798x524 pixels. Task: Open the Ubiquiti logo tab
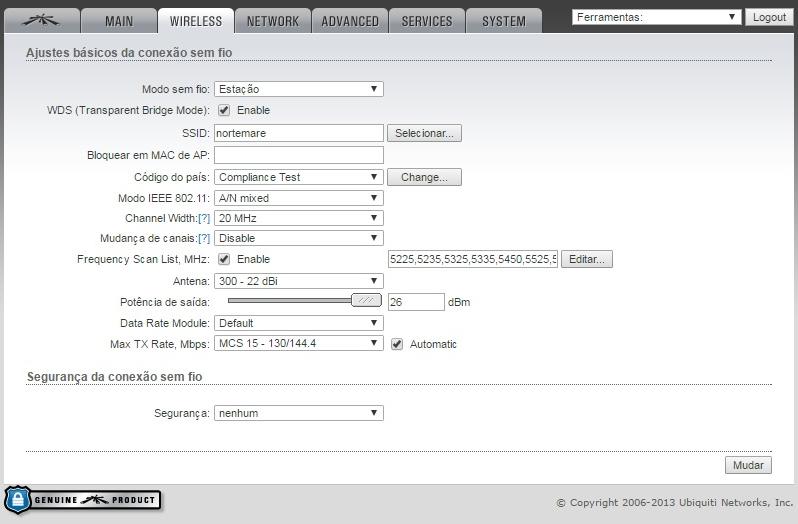(x=42, y=21)
